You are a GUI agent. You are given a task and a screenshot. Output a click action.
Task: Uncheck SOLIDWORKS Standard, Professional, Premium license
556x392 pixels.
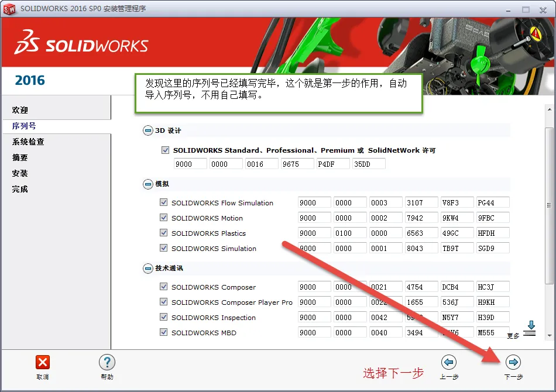point(165,150)
